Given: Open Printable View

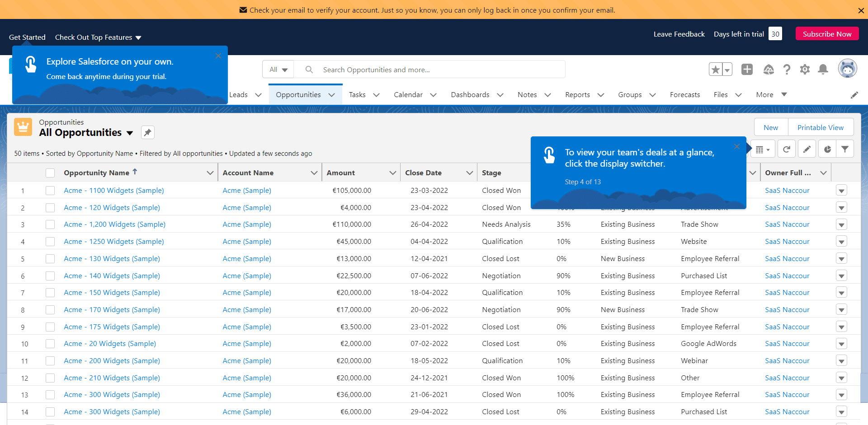Looking at the screenshot, I should (821, 127).
